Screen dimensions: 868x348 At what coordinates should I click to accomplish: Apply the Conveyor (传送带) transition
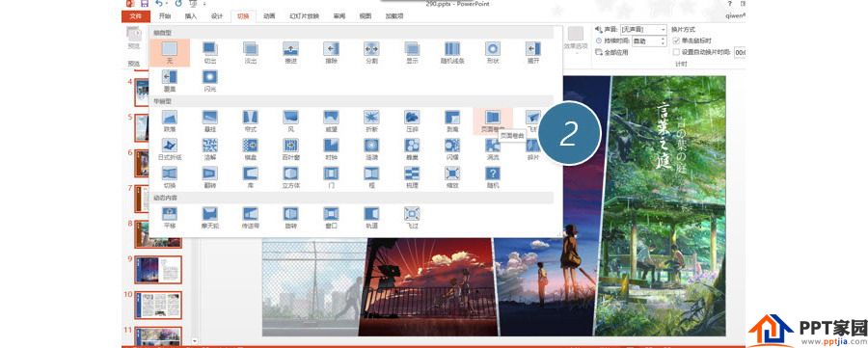(x=250, y=218)
